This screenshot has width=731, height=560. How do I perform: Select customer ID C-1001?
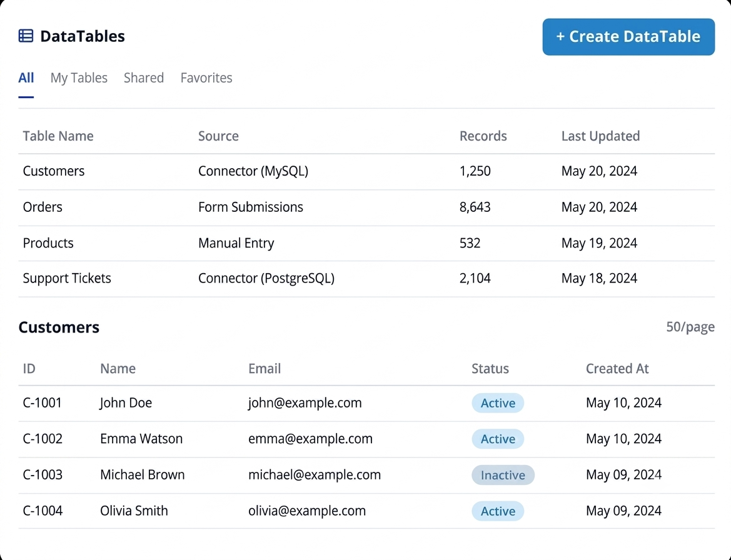point(43,402)
